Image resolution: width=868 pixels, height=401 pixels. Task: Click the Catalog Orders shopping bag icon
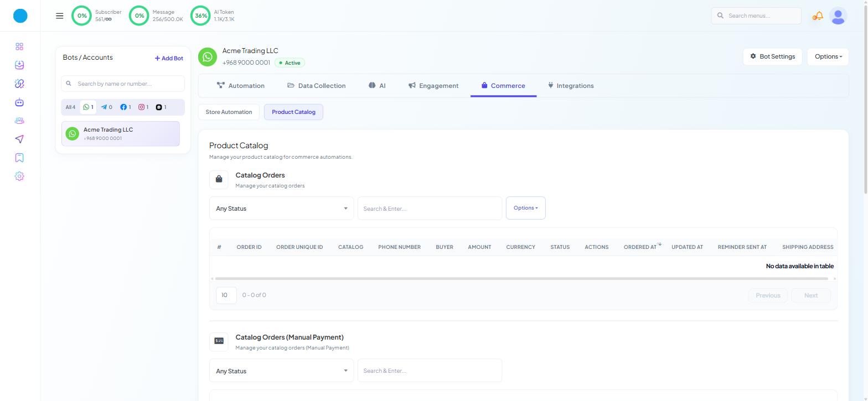[219, 179]
